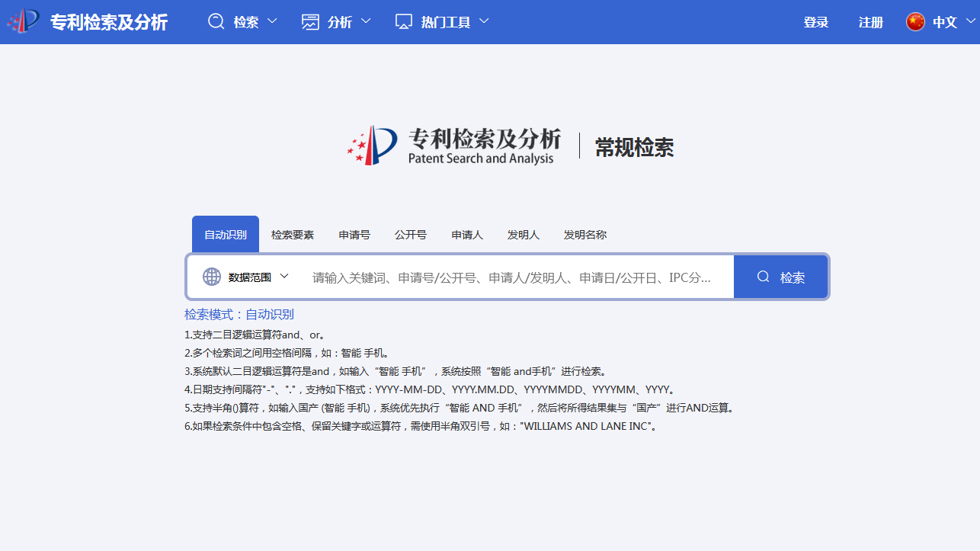Viewport: 980px width, 551px height.
Task: Click the patent site logo in header
Action: (x=23, y=21)
